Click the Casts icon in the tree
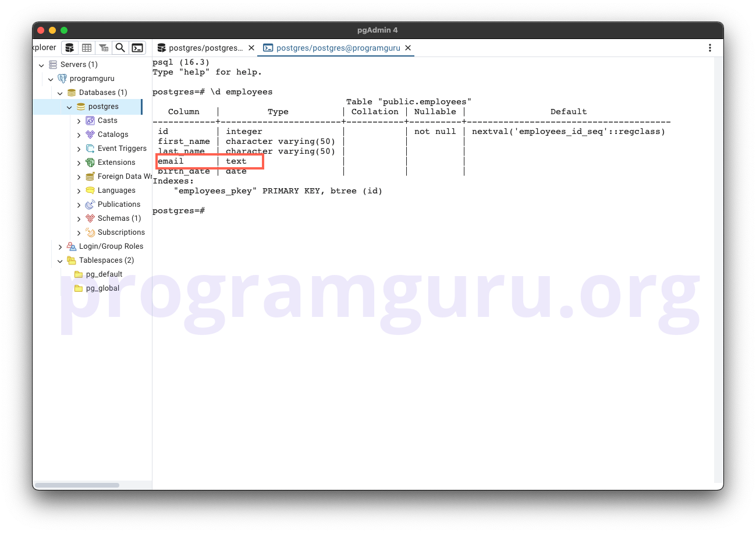 click(x=90, y=120)
